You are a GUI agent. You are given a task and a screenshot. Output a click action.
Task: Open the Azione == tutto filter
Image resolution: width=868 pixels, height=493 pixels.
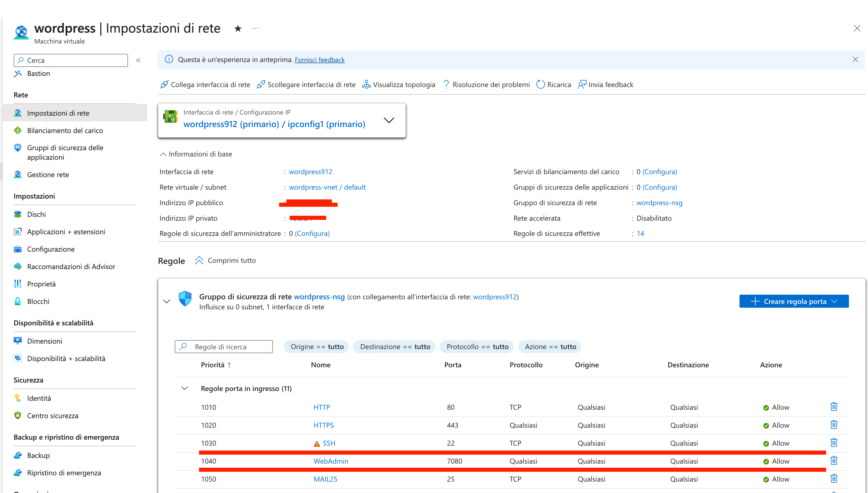click(x=550, y=347)
